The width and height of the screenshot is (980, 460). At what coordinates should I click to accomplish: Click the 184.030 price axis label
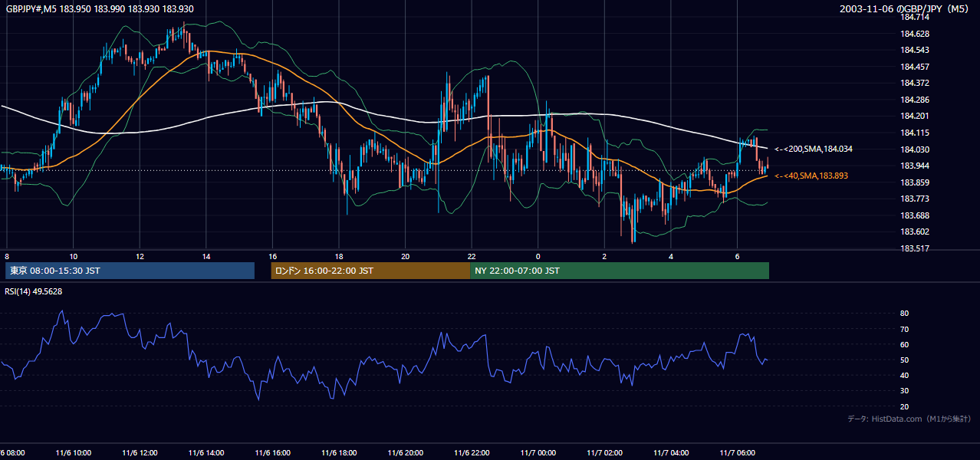[x=915, y=149]
